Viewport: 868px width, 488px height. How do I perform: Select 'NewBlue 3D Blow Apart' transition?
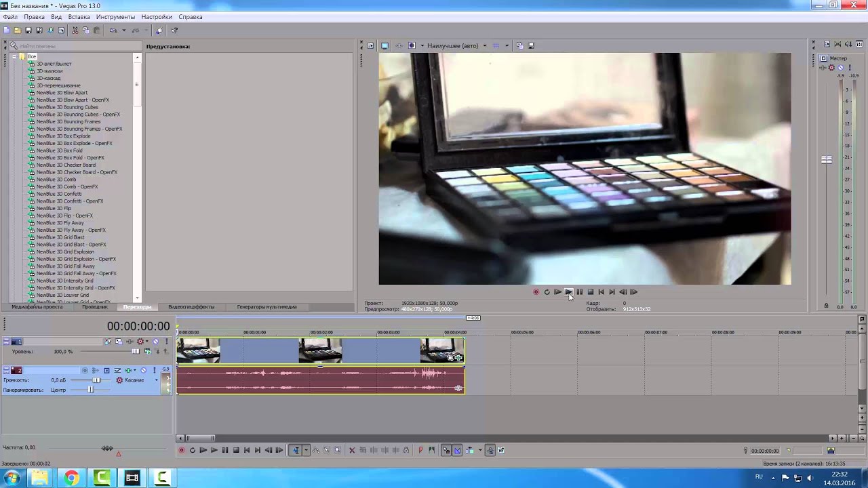pyautogui.click(x=62, y=93)
